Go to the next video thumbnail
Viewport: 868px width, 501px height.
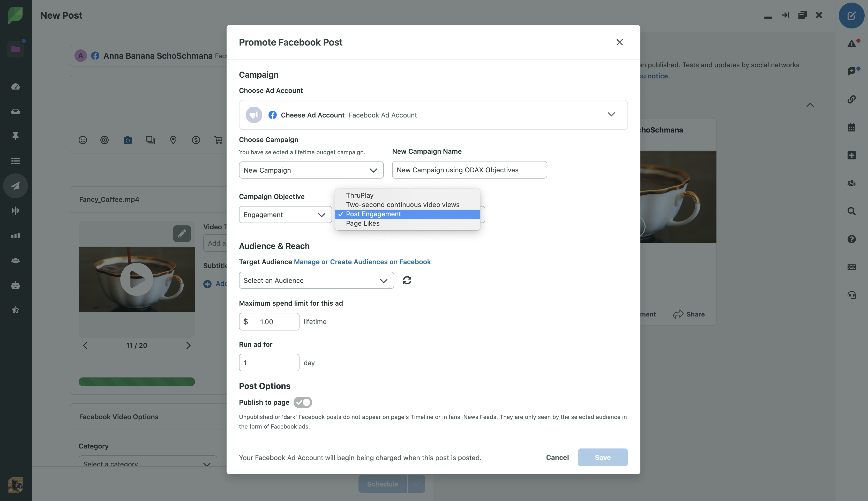tap(188, 345)
